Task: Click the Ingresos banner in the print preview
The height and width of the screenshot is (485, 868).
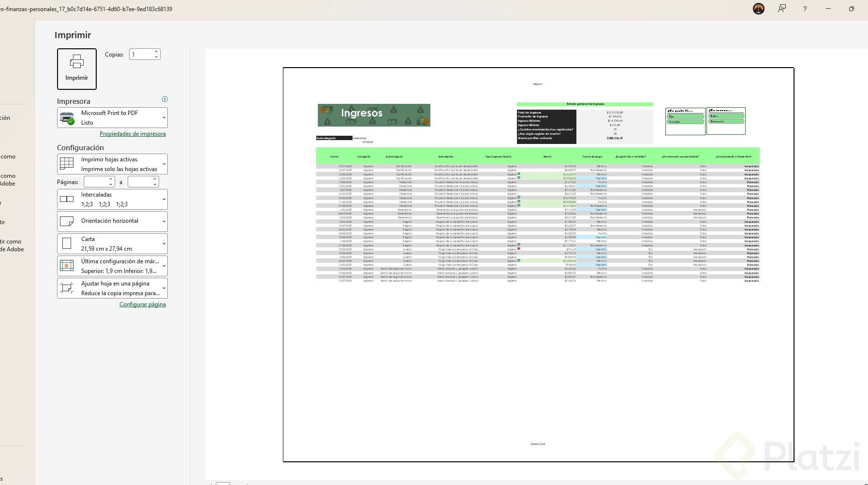Action: point(374,115)
